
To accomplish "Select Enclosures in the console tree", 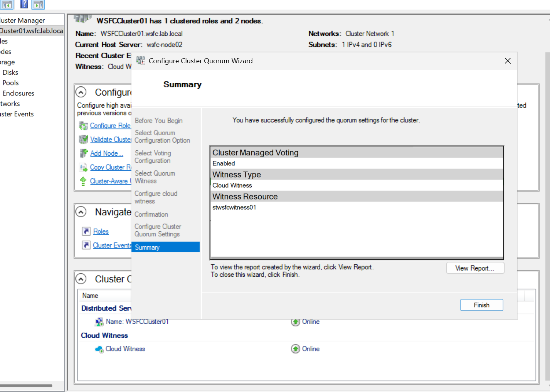I will 18,93.
